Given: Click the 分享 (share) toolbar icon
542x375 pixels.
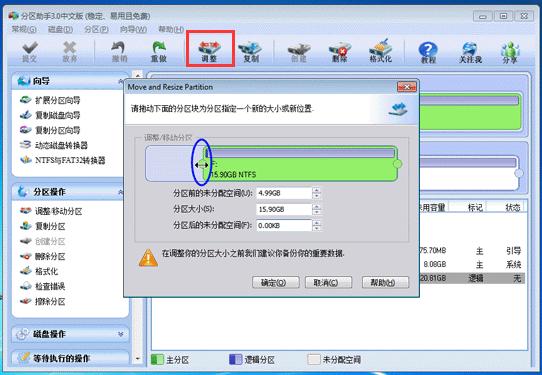Looking at the screenshot, I should pos(510,53).
